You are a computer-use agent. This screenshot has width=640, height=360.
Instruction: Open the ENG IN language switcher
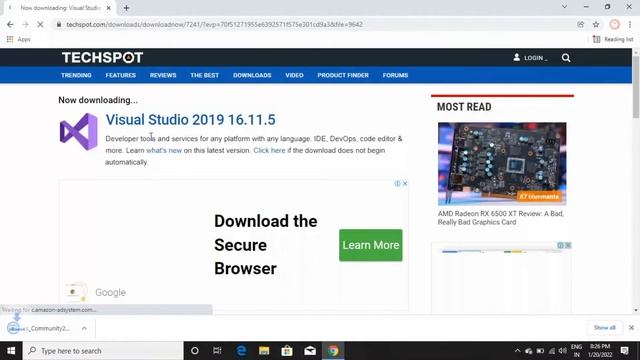(x=576, y=351)
